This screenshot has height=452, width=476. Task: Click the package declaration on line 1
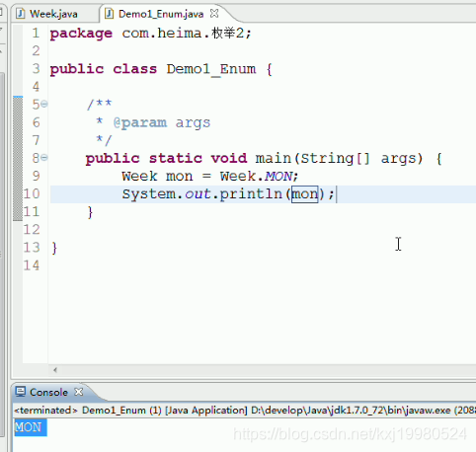coord(150,34)
